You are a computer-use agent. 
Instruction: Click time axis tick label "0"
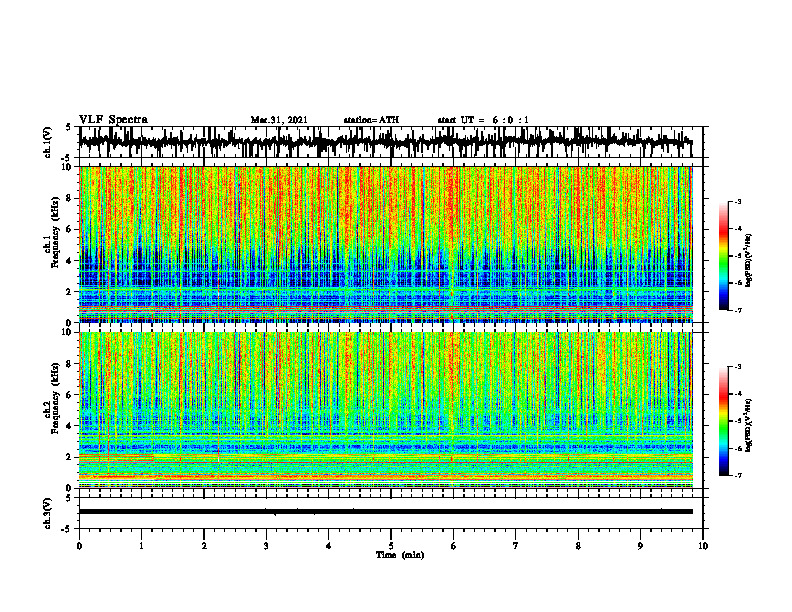[79, 546]
